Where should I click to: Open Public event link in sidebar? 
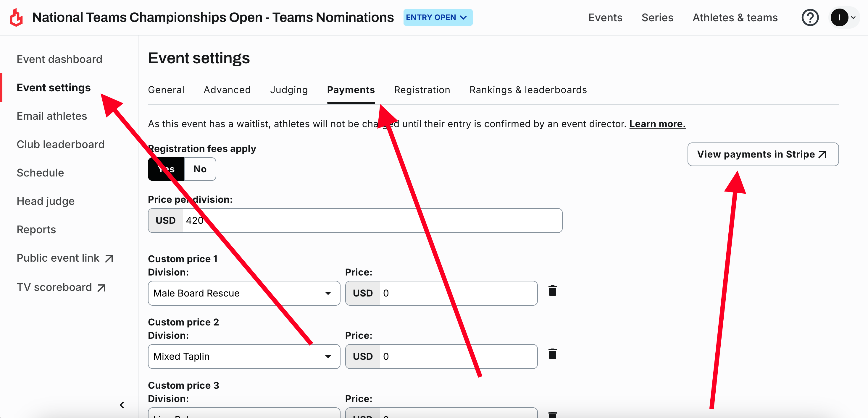[x=65, y=258]
